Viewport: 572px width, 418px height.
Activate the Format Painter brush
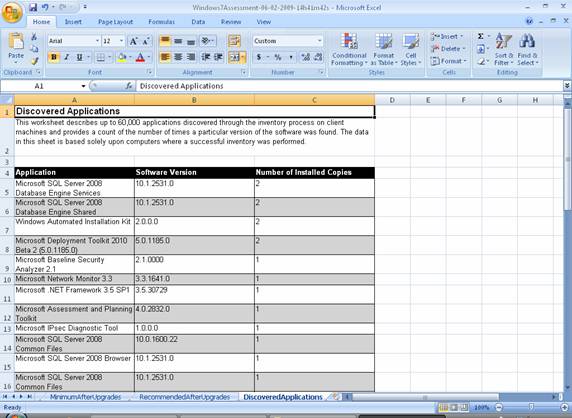34,61
